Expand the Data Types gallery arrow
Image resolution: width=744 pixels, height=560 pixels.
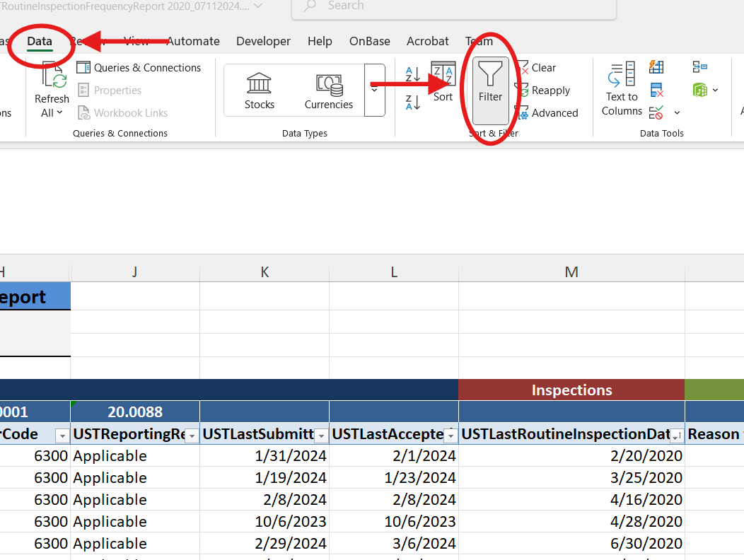374,91
